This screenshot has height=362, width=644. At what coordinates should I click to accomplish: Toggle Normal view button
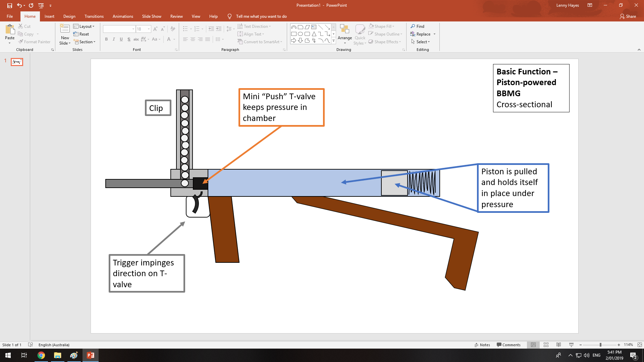(533, 345)
